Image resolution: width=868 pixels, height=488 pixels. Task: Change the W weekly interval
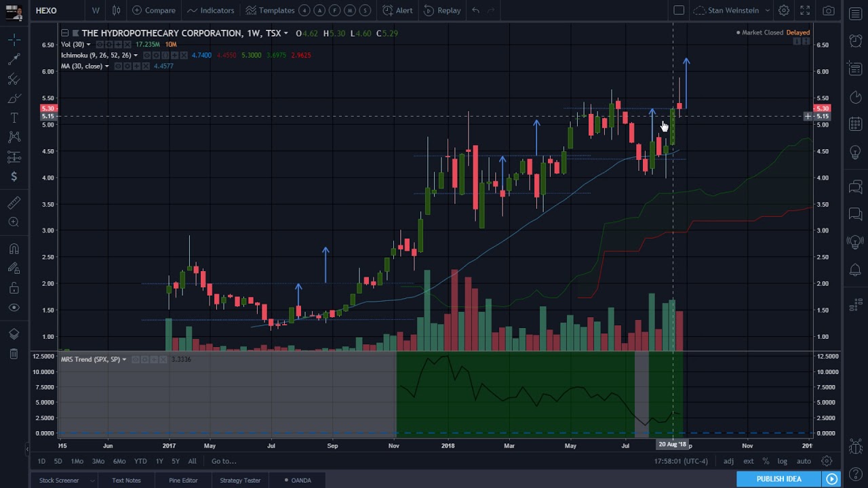(96, 10)
